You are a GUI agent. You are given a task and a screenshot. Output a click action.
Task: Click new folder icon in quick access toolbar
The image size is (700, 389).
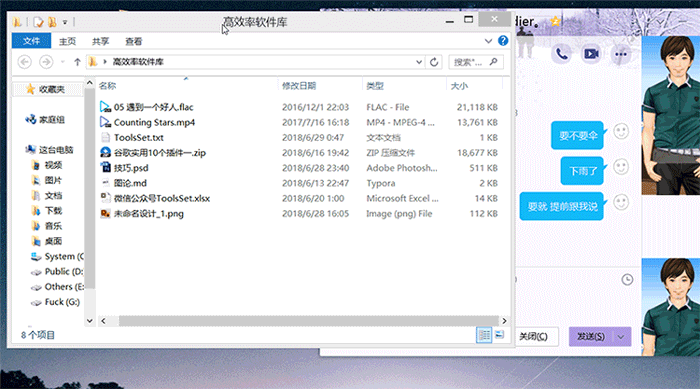click(x=52, y=22)
